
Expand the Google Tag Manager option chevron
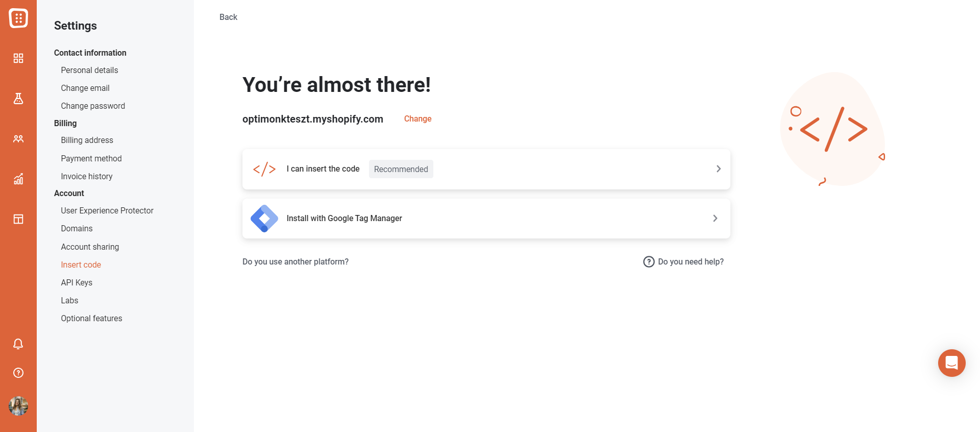(715, 219)
